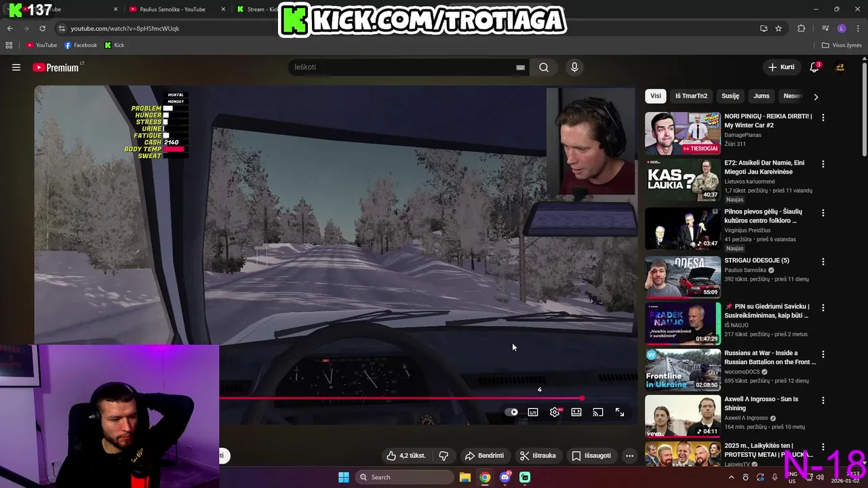868x488 pixels.
Task: Open the on-screen keyboard in search box
Action: (x=520, y=67)
